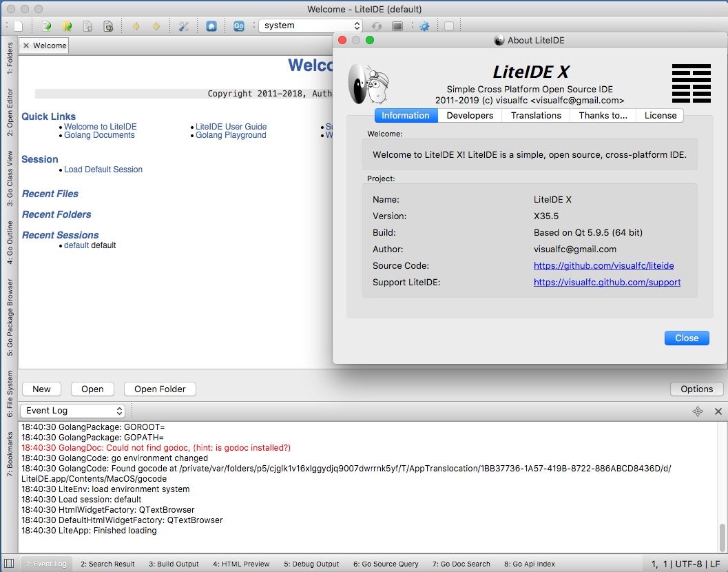
Task: Click the Open folder toolbar icon
Action: point(67,26)
